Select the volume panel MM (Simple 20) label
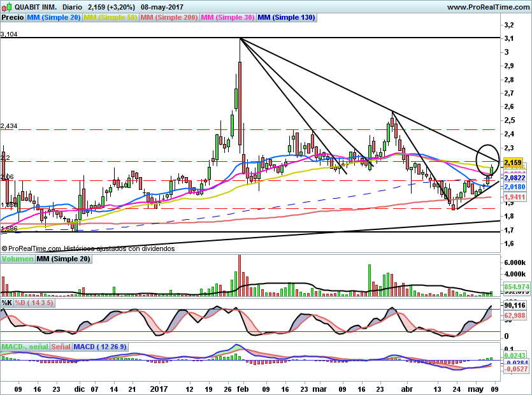 pyautogui.click(x=63, y=259)
